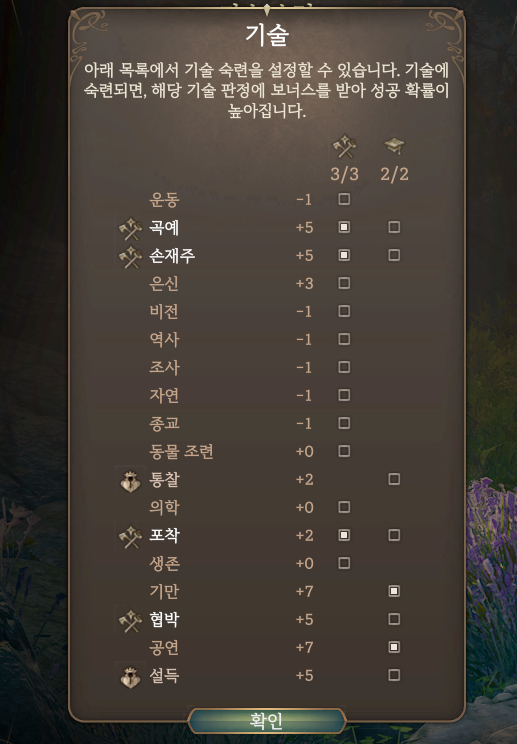Click the crossed axes proficiency column header icon
This screenshot has height=744, width=517.
(x=345, y=146)
